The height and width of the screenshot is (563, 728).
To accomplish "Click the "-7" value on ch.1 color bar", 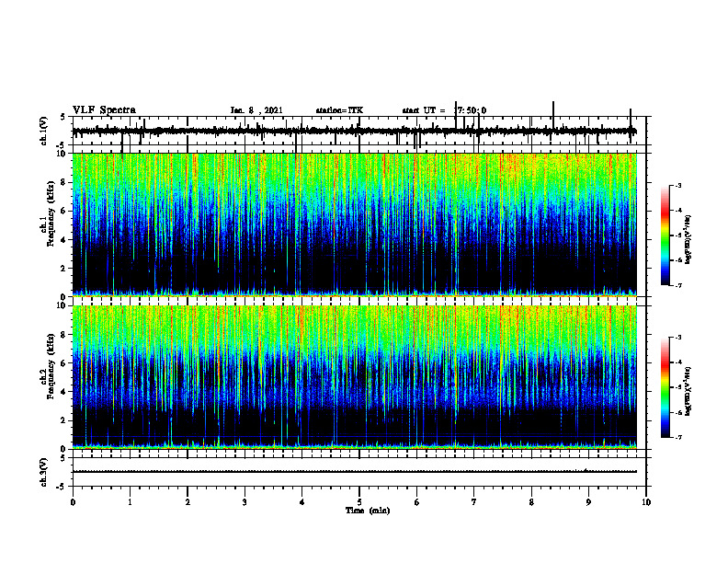I will [677, 285].
